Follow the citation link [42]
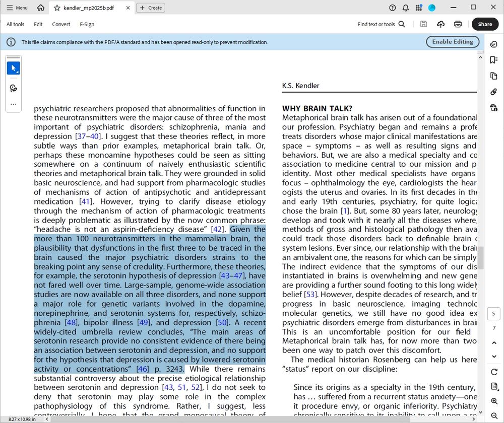Image resolution: width=504 pixels, height=423 pixels. (x=218, y=229)
